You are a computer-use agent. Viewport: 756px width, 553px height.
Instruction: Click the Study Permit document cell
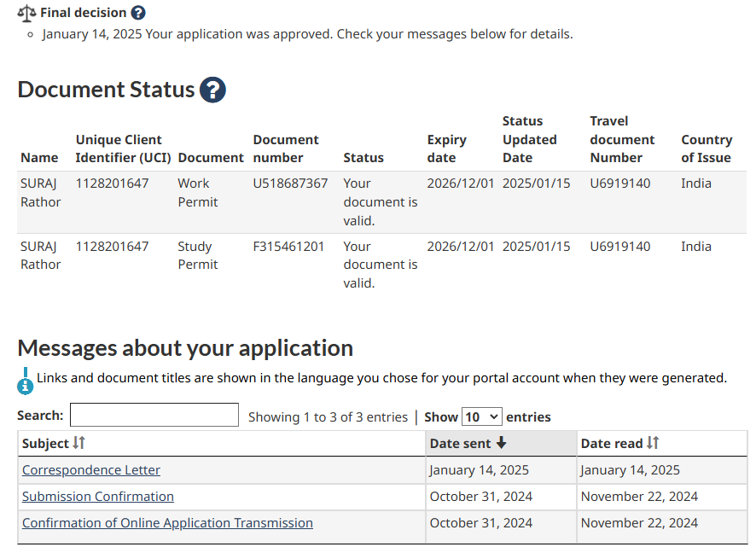[198, 256]
